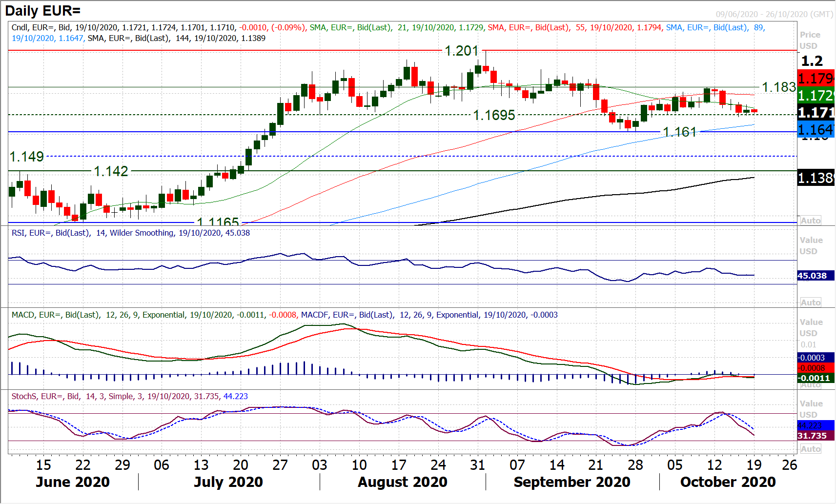Select the 1.183 level label
Screen dimensions: 836x504
pos(778,87)
